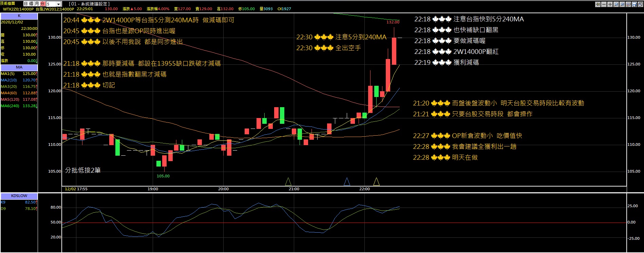
Task: Click the pin icon in chart toolbar
Action: click(598, 4)
